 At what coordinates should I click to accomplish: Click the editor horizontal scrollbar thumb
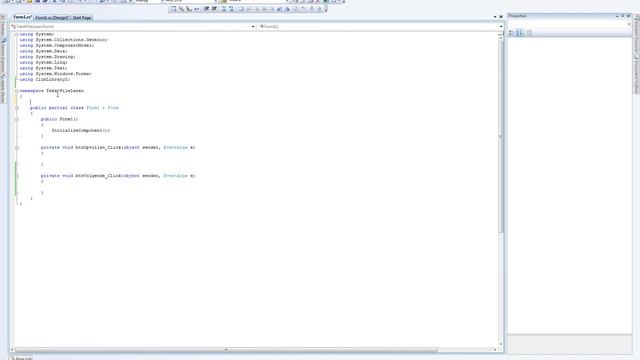tap(227, 350)
